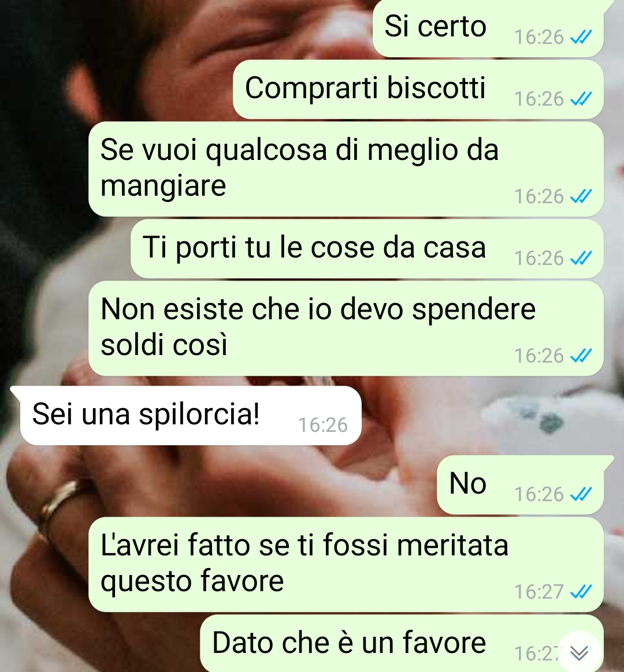Select the "Si certo" message bubble

pyautogui.click(x=488, y=28)
